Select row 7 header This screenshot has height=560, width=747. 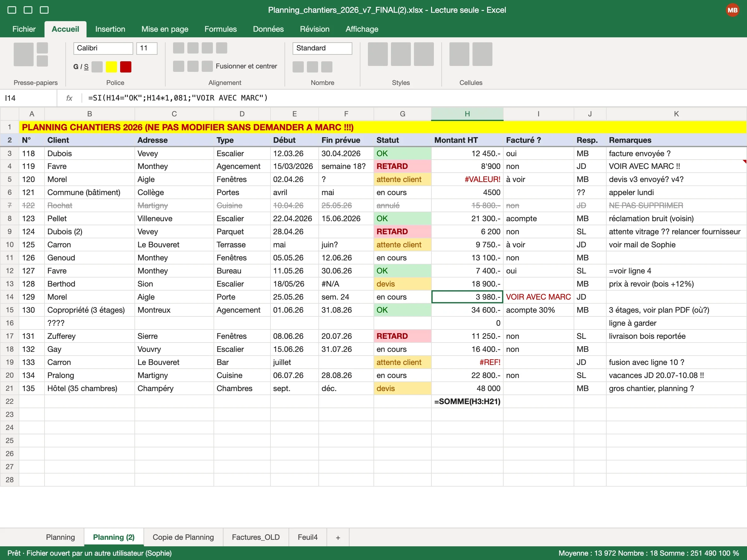[9, 205]
